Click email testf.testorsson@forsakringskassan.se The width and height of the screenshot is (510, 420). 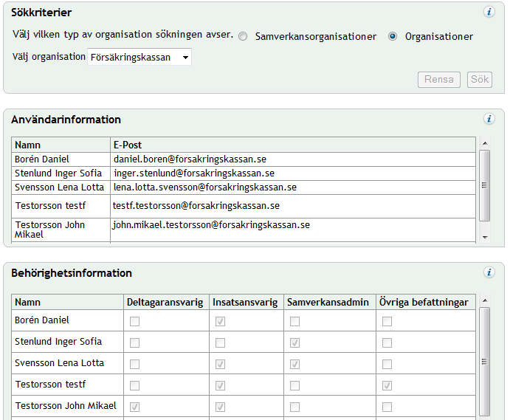point(196,206)
